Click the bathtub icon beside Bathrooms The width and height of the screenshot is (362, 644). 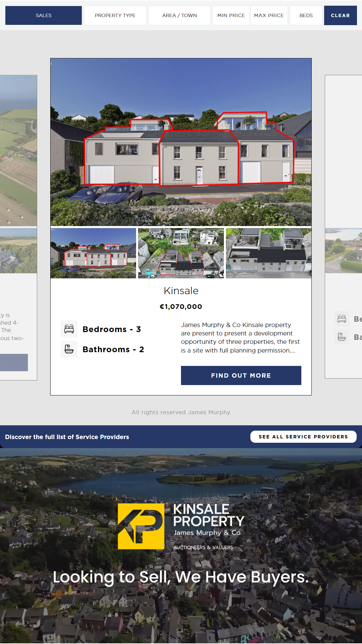[69, 349]
